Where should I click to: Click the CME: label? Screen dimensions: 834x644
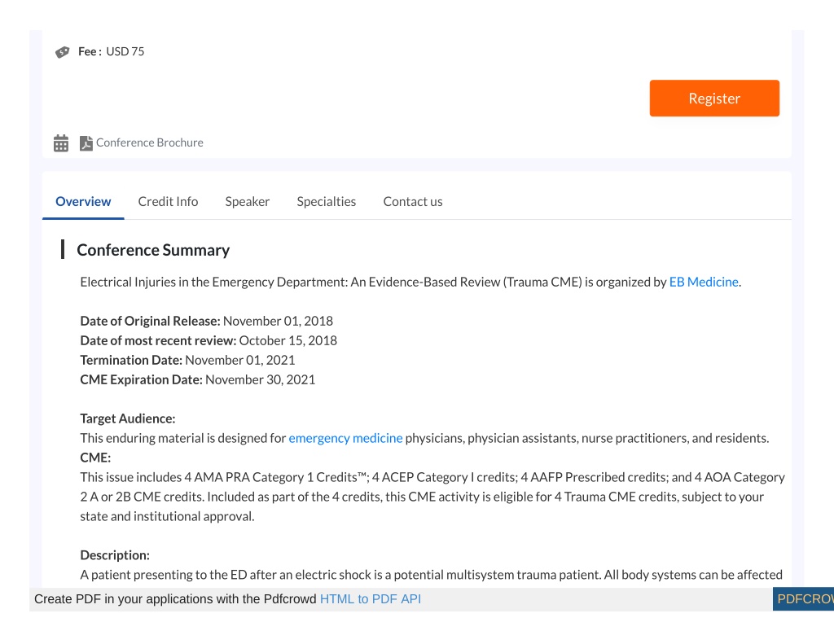[x=96, y=458]
